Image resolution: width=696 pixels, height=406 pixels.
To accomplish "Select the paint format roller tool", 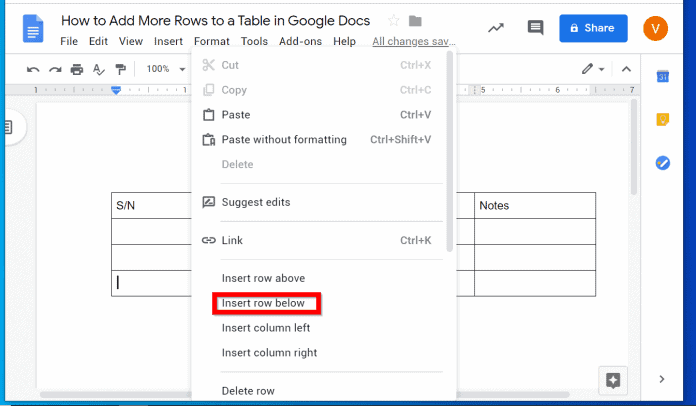I will tap(121, 69).
